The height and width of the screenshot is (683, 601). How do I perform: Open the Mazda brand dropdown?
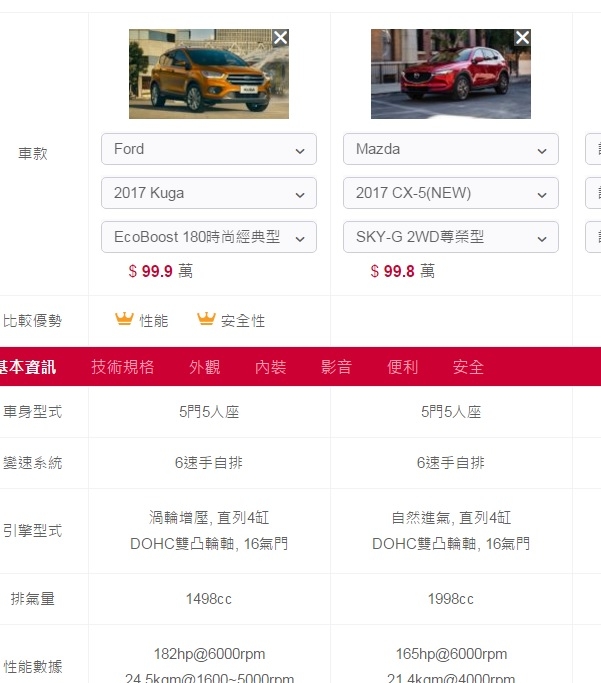point(451,149)
